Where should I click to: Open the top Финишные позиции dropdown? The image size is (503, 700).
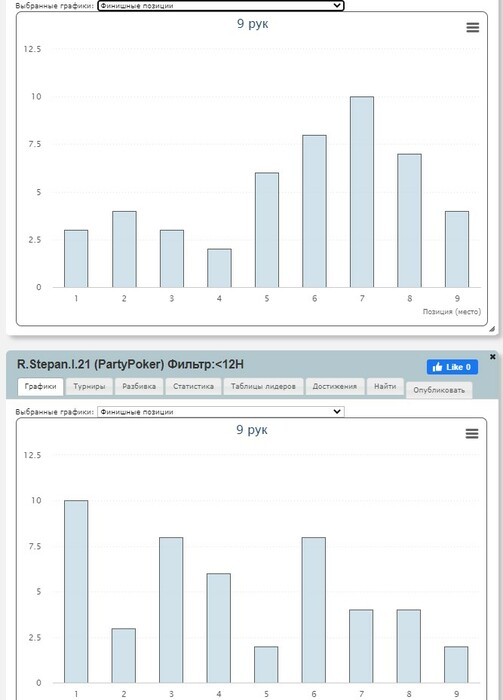[x=221, y=5]
